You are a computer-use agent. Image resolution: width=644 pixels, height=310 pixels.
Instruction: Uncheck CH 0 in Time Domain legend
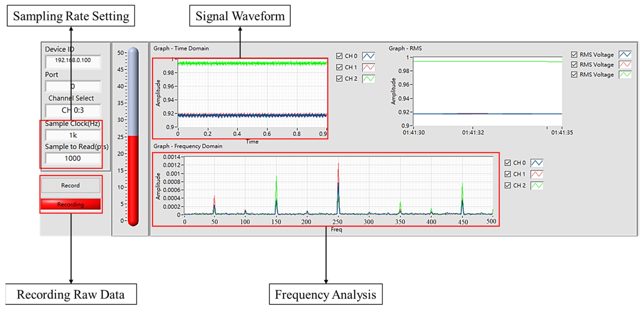point(339,56)
